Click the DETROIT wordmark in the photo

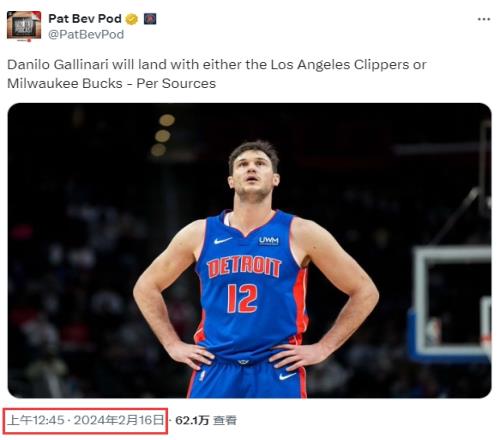pyautogui.click(x=244, y=267)
